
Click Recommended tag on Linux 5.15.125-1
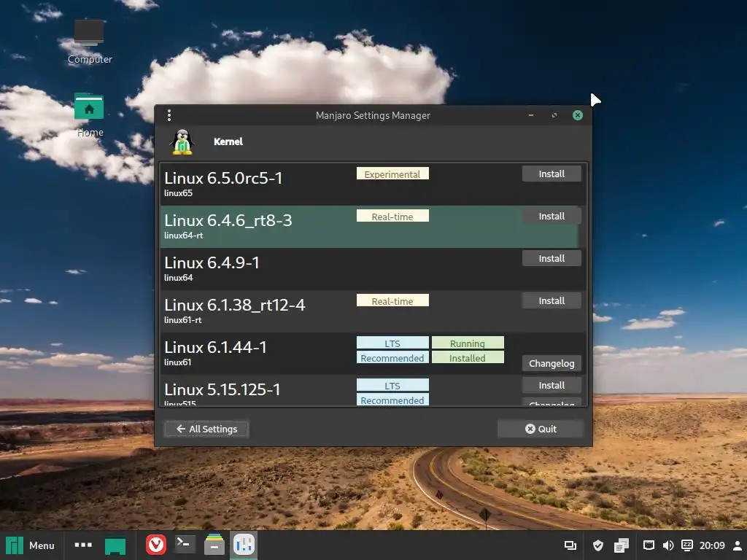(x=392, y=400)
